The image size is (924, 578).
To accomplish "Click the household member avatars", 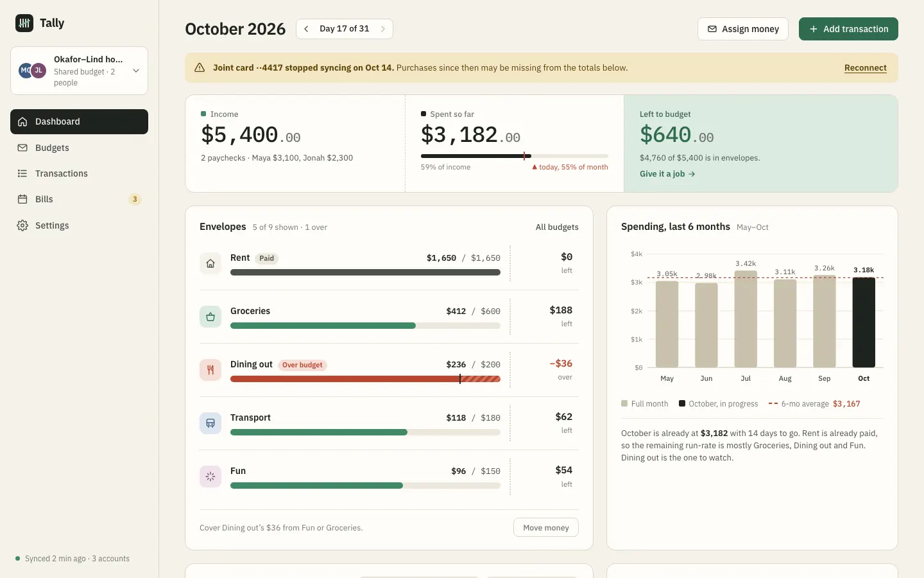I will point(32,71).
